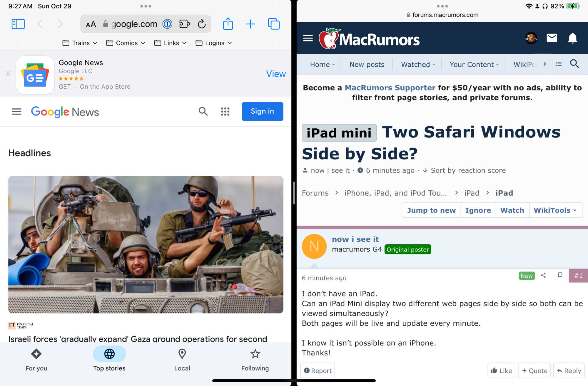The height and width of the screenshot is (386, 588).
Task: Tap the Share icon in Safari toolbar
Action: (228, 24)
